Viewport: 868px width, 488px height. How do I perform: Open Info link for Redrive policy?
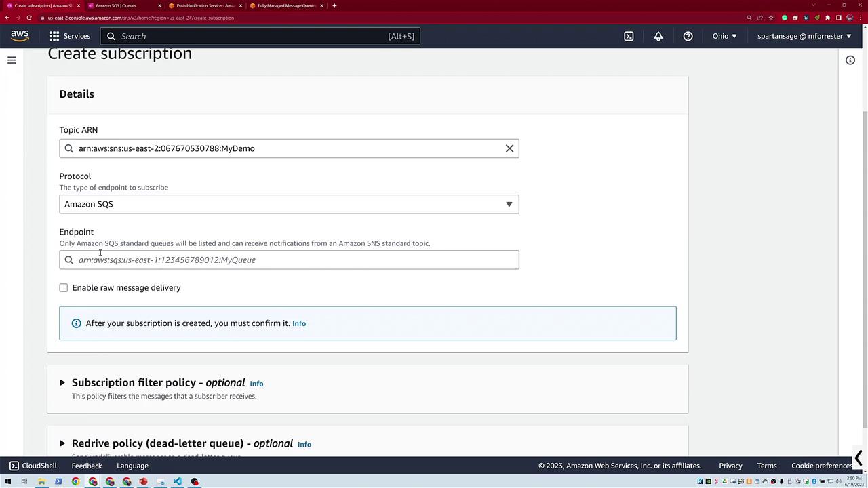pos(304,444)
